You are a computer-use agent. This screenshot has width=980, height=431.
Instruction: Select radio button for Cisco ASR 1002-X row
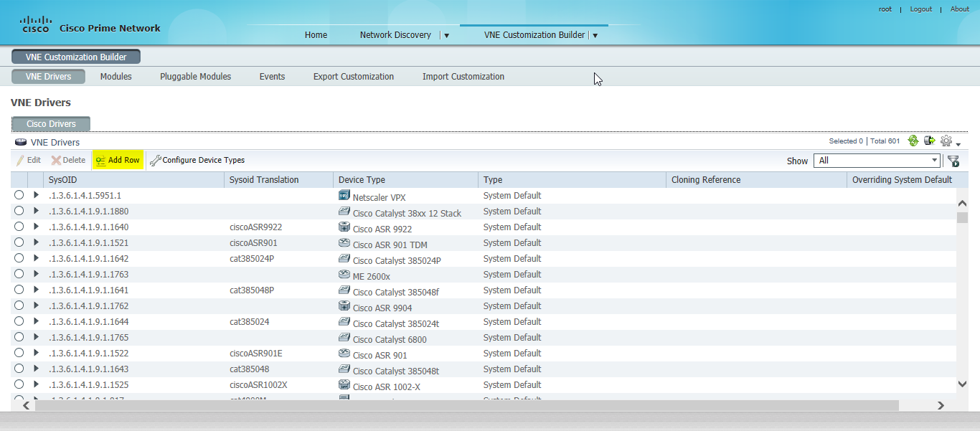click(x=19, y=384)
